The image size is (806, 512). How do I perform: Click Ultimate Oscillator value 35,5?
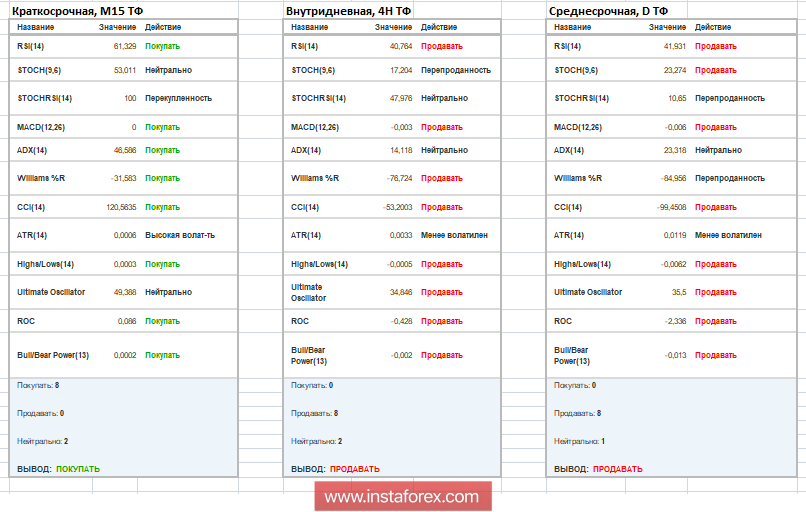pyautogui.click(x=679, y=292)
